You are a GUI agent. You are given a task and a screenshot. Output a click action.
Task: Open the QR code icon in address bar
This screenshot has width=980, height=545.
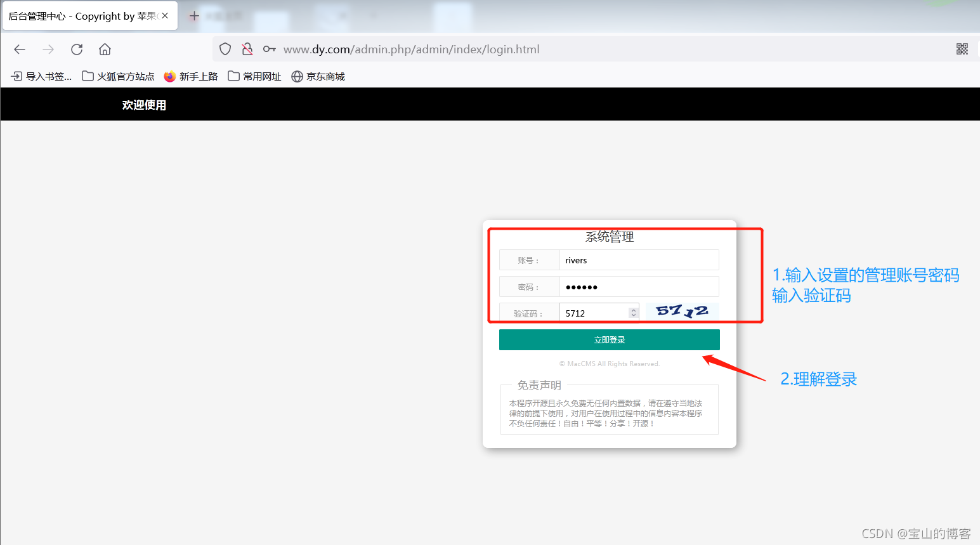point(962,49)
